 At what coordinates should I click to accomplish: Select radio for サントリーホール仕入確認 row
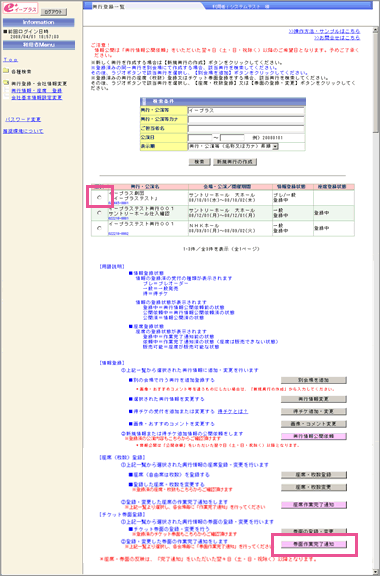coord(99,213)
